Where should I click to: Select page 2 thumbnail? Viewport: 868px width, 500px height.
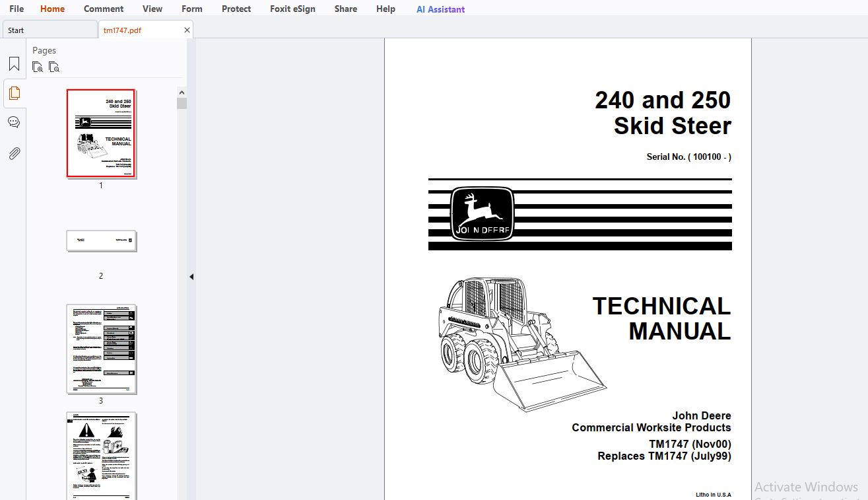tap(101, 240)
